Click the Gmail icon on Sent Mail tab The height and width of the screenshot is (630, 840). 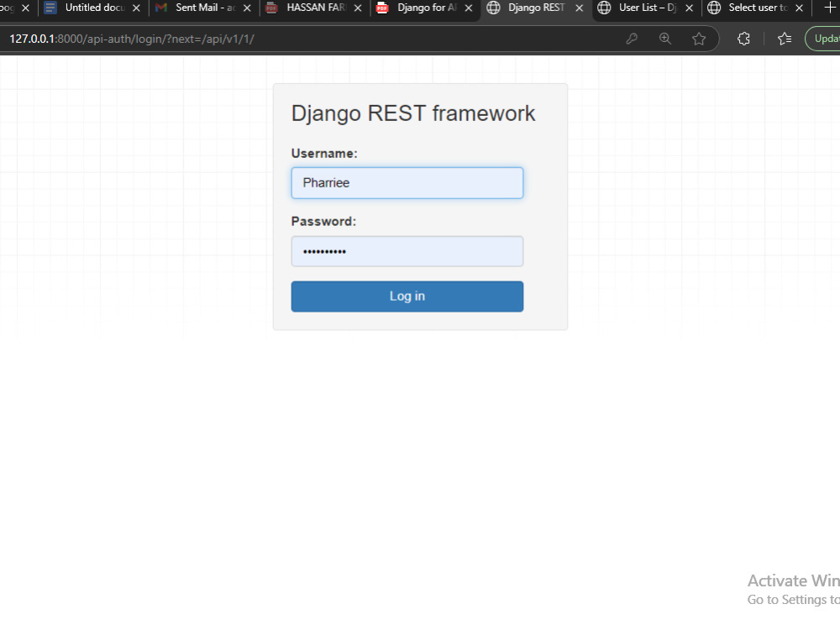point(160,8)
